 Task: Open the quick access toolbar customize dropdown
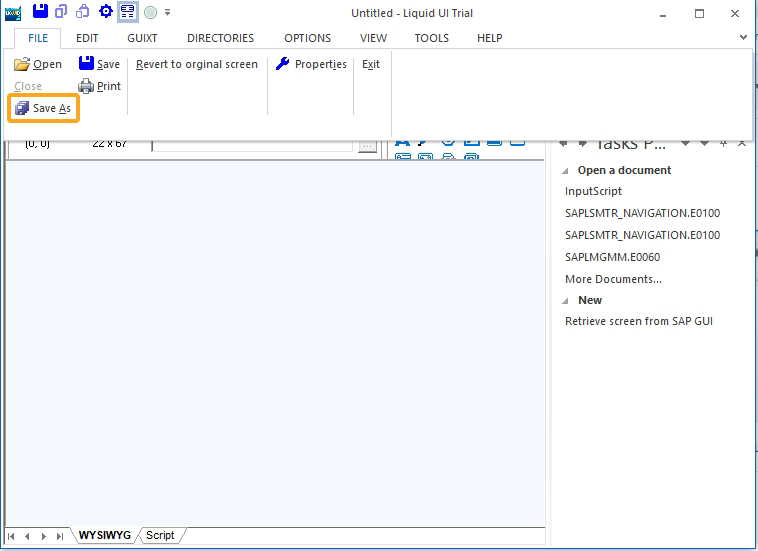click(167, 13)
